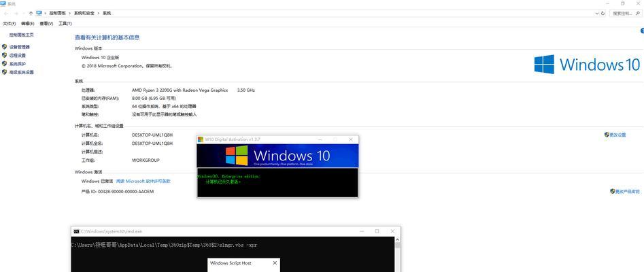Open 远程设置 (Remote settings) link
The image size is (644, 272).
point(17,56)
